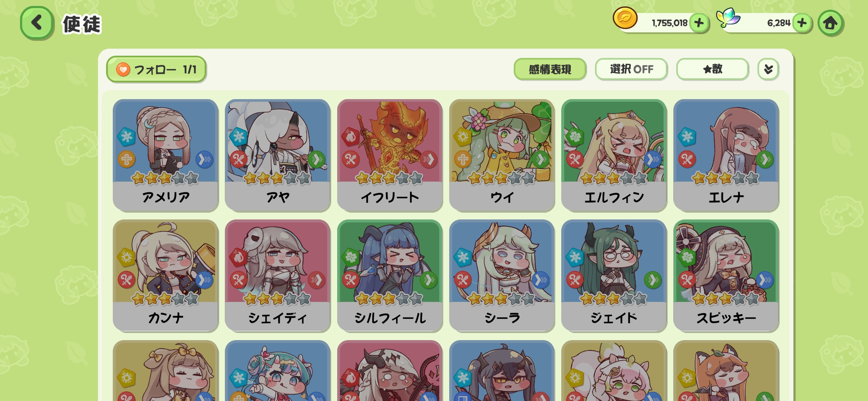Screen dimensions: 868x401
Task: Tap the fire element icon on イフリート
Action: click(351, 137)
